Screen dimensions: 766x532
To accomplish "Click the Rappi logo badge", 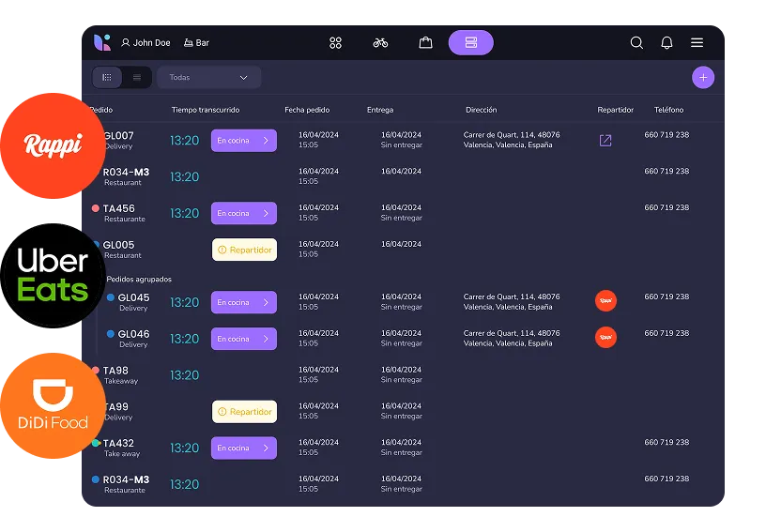I will [53, 145].
